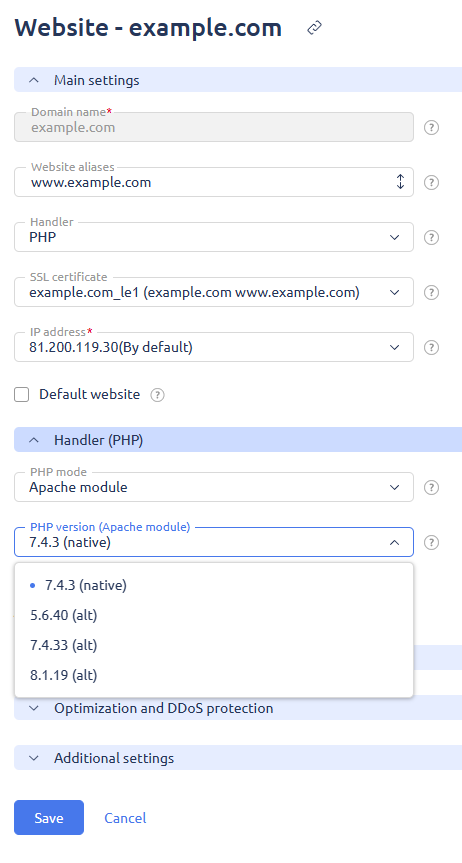Open the Handler PHP dropdown
This screenshot has width=462, height=863.
click(x=214, y=237)
